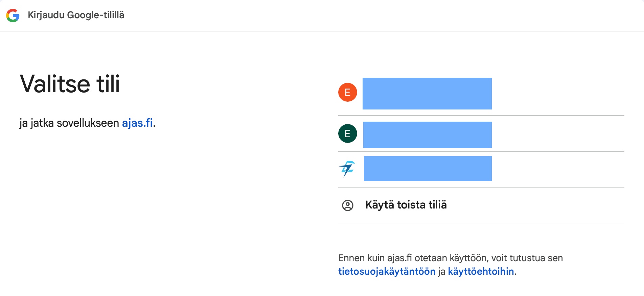Choose the account name beside the lightning avatar
The height and width of the screenshot is (296, 644).
click(428, 169)
